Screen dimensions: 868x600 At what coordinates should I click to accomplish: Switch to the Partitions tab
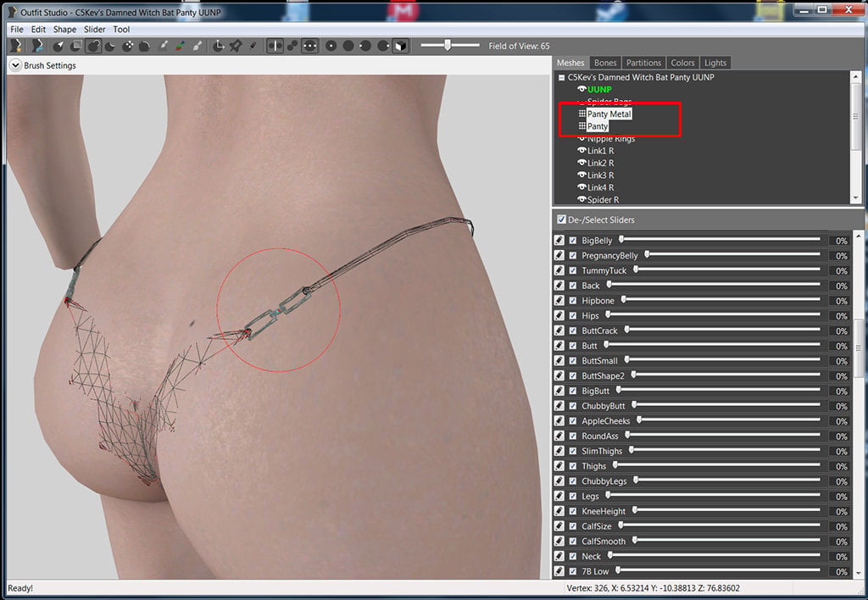click(x=643, y=63)
